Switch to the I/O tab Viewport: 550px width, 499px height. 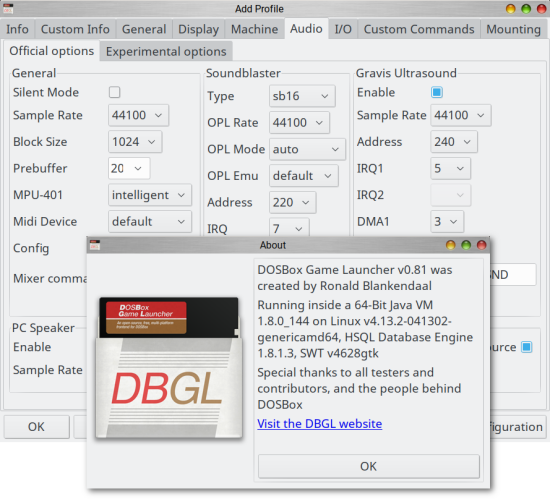tap(343, 29)
